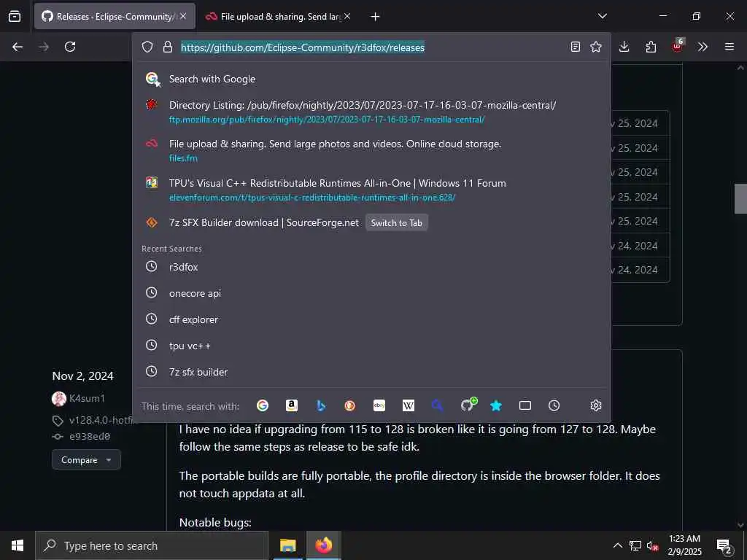This screenshot has width=747, height=560.
Task: Choose recent search onecore api
Action: point(371,293)
